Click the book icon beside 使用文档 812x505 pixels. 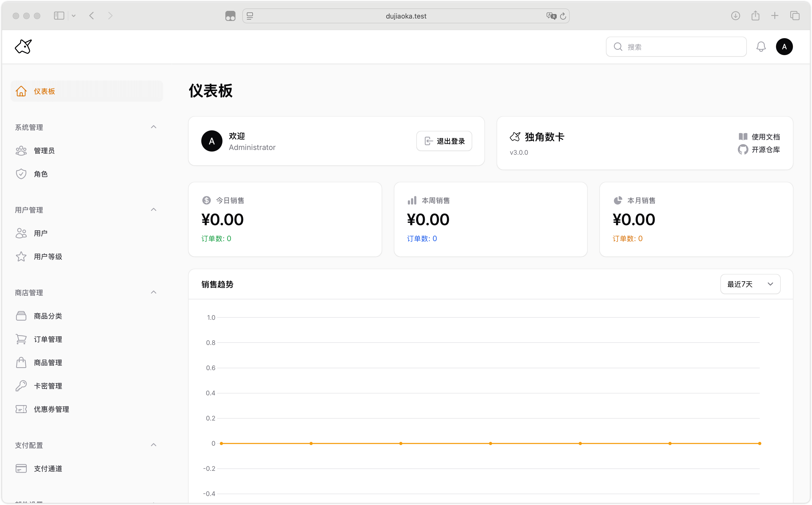[x=743, y=137]
